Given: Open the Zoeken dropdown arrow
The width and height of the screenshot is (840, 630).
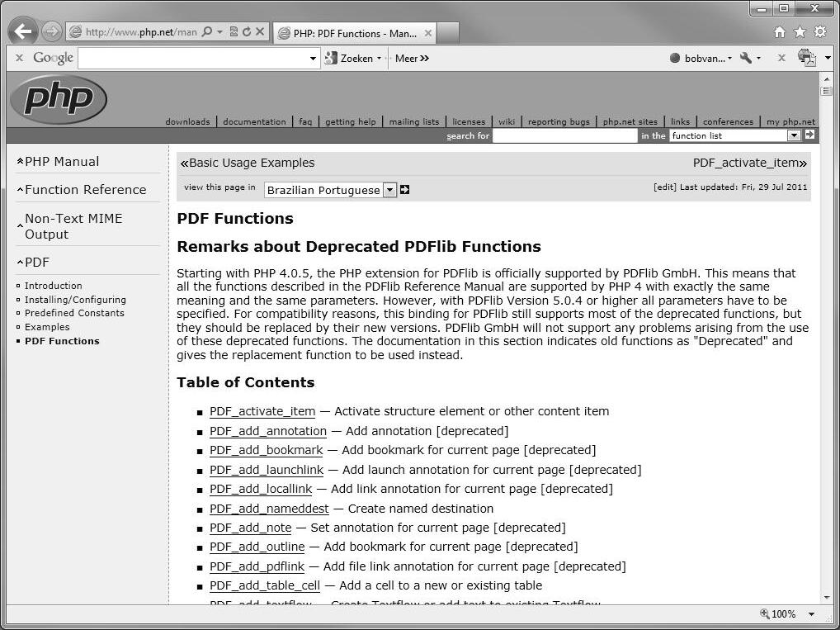Looking at the screenshot, I should [x=379, y=58].
